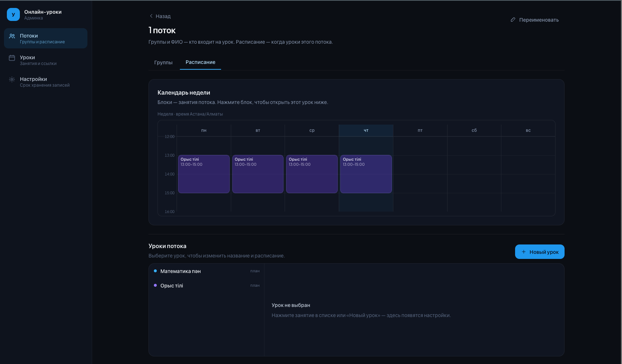The image size is (622, 364).
Task: Click the Переименовать button
Action: point(535,20)
